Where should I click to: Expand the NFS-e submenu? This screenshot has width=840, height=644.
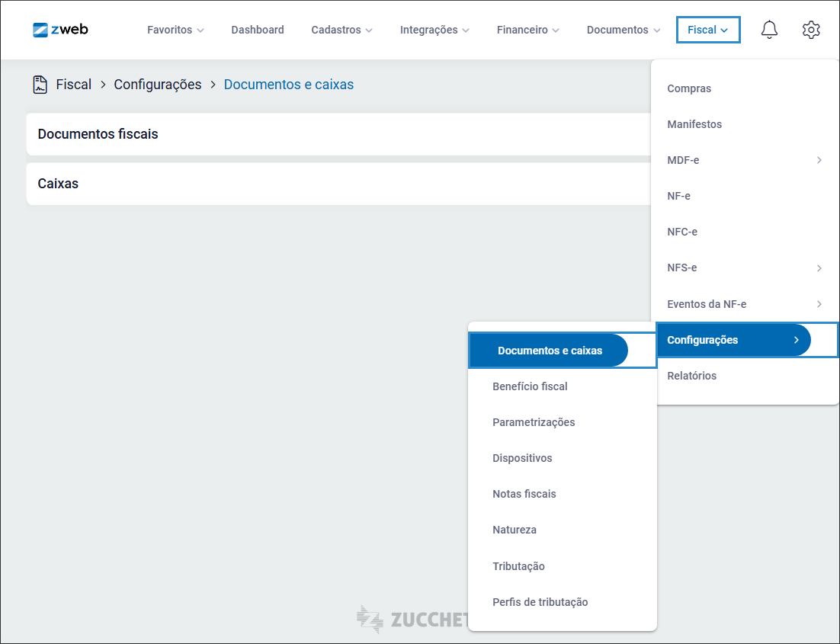click(745, 268)
